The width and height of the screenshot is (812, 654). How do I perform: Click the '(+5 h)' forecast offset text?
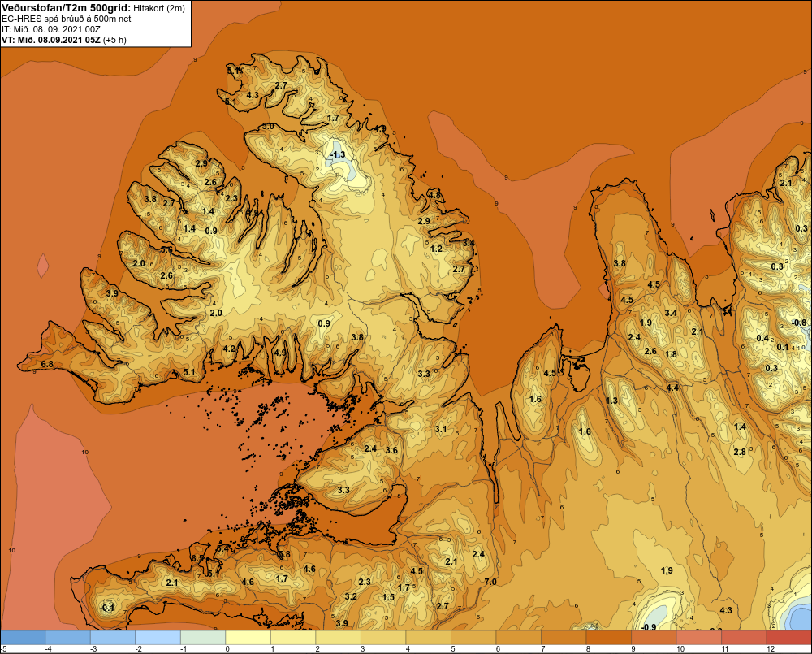(114, 40)
